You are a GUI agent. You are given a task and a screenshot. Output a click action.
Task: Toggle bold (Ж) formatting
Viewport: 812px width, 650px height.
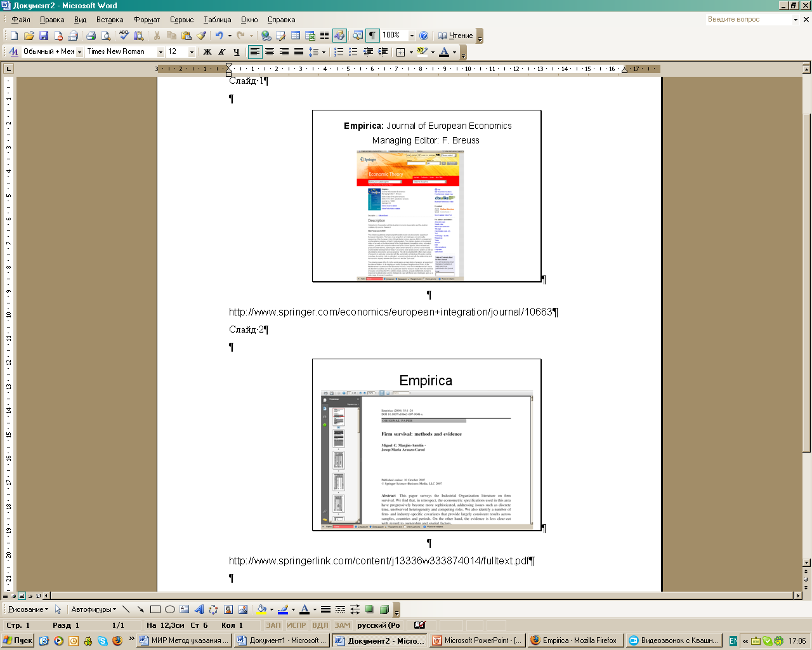click(x=207, y=52)
